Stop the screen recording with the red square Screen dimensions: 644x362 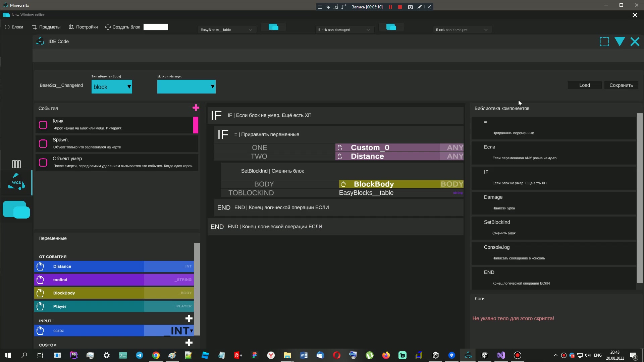(x=400, y=7)
